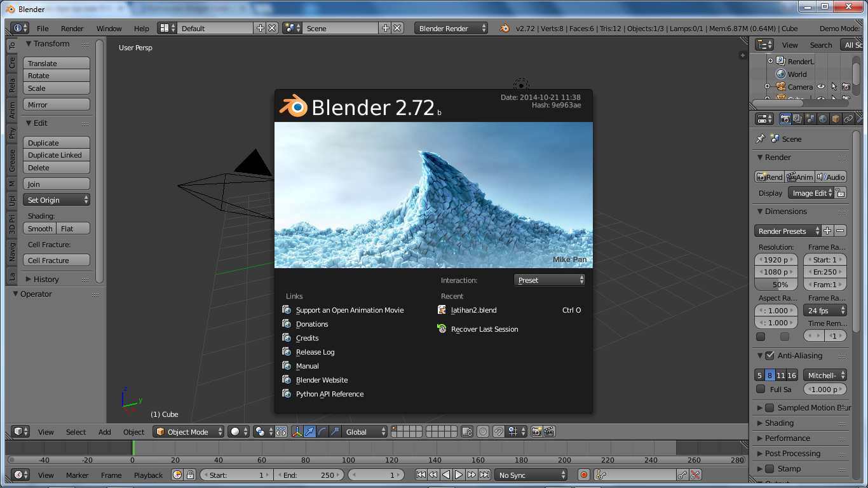Click the Play Animation forward button
The height and width of the screenshot is (488, 868).
coord(459,475)
